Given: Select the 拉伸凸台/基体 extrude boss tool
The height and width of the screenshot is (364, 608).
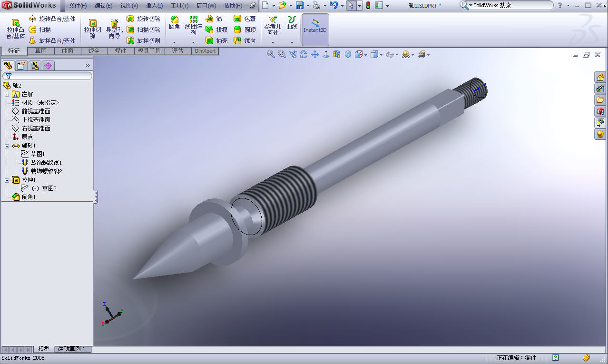Looking at the screenshot, I should pyautogui.click(x=16, y=30).
